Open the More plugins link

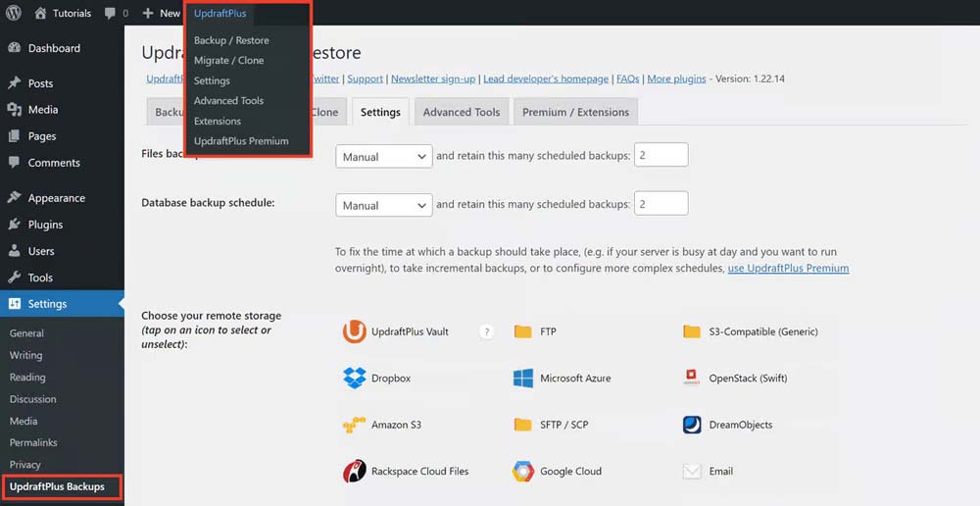(676, 78)
